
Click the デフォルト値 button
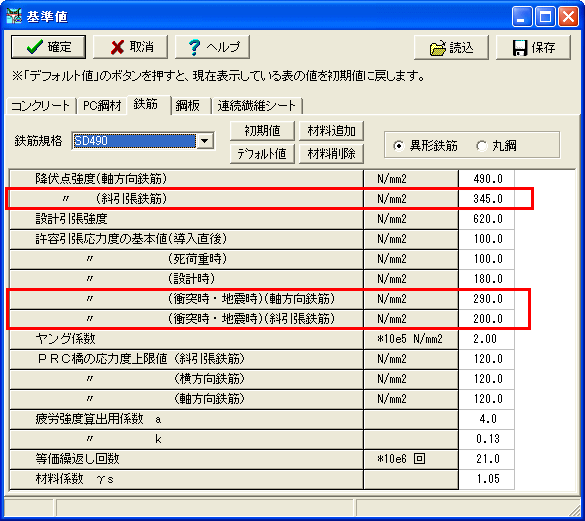[262, 153]
